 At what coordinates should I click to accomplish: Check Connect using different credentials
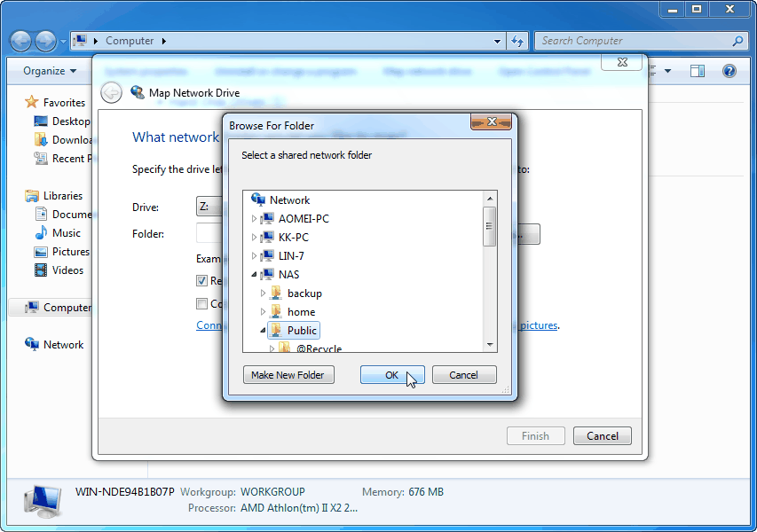200,302
